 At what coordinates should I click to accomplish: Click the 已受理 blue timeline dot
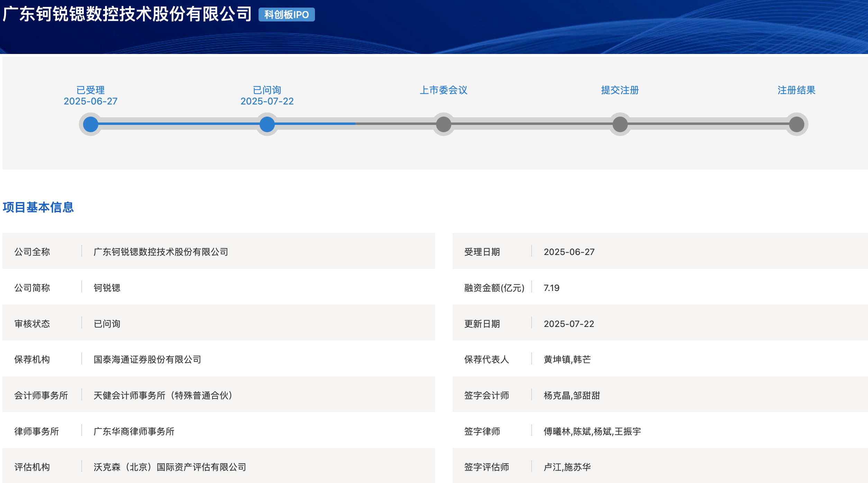pos(91,124)
